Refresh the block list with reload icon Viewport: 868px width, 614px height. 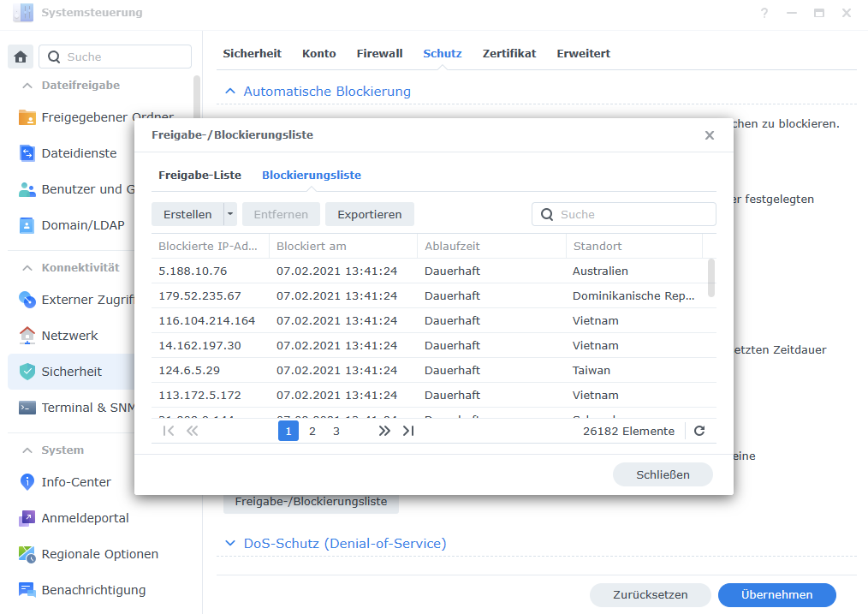(699, 431)
